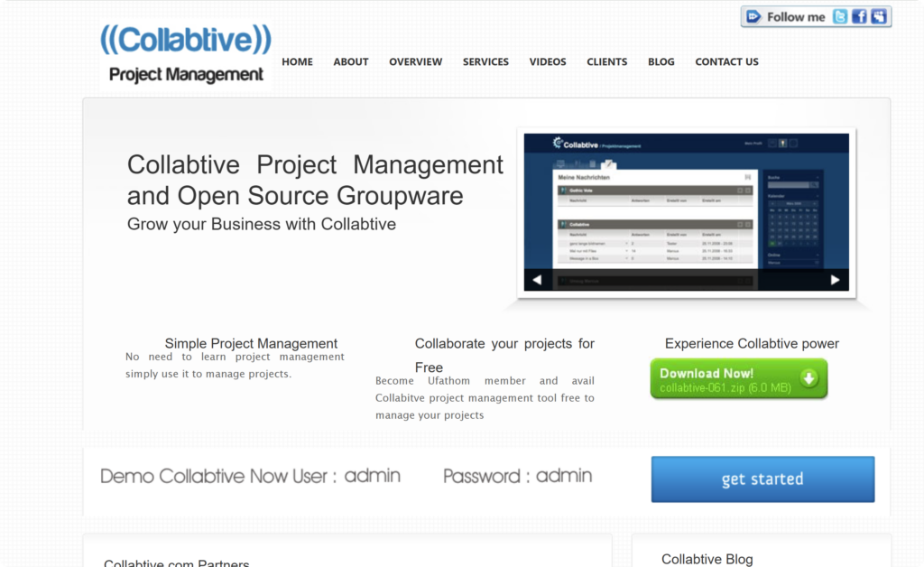Click the blue Follow me tag icon
Screen dimensions: 924x567
click(x=753, y=16)
